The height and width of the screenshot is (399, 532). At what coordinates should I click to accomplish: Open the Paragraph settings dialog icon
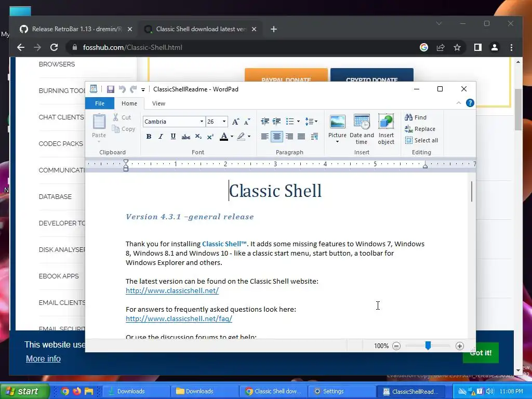click(x=314, y=137)
